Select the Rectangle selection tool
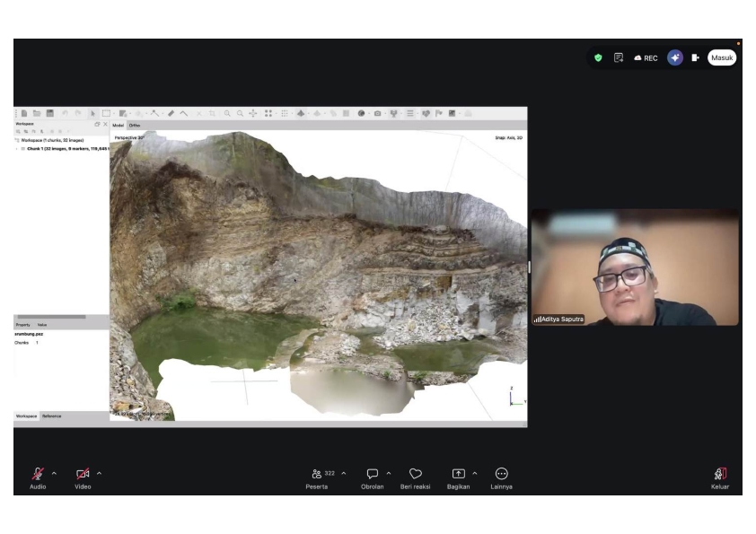 (106, 113)
